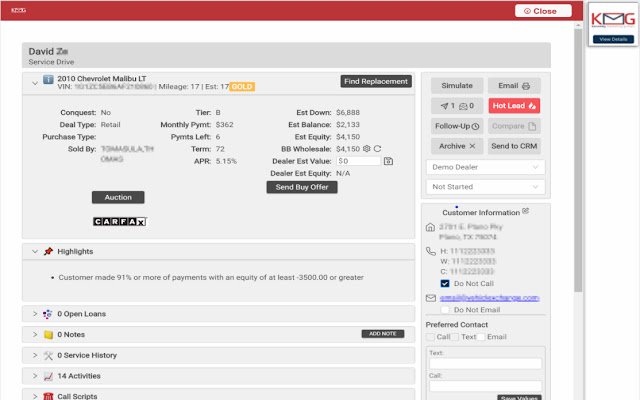Click the KMG logo at top right
The image size is (640, 400).
click(613, 19)
